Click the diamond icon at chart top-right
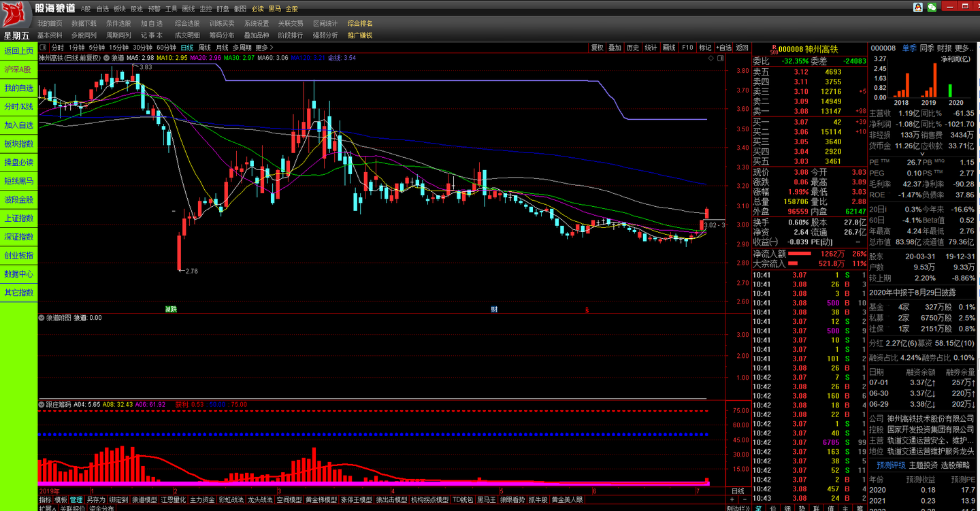The height and width of the screenshot is (511, 980). point(711,59)
